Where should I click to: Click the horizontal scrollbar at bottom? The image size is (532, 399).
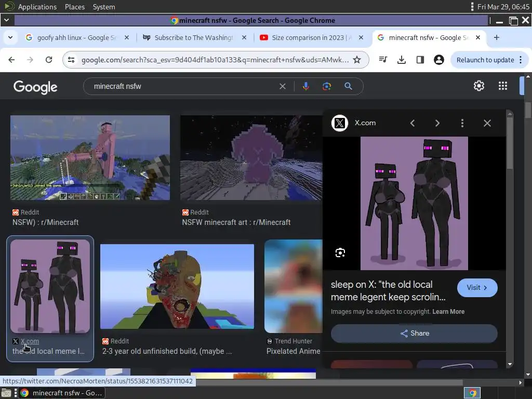pyautogui.click(x=329, y=383)
